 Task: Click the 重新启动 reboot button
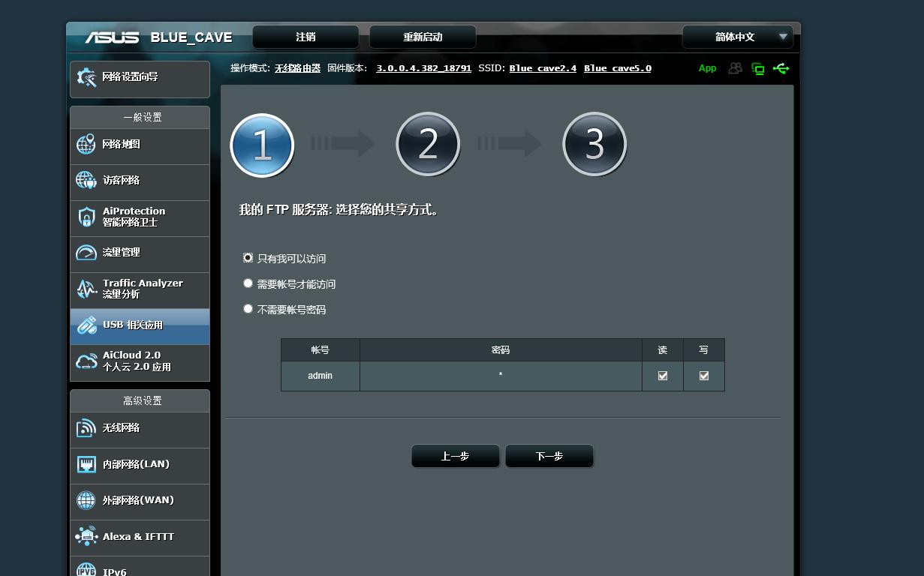(x=423, y=37)
